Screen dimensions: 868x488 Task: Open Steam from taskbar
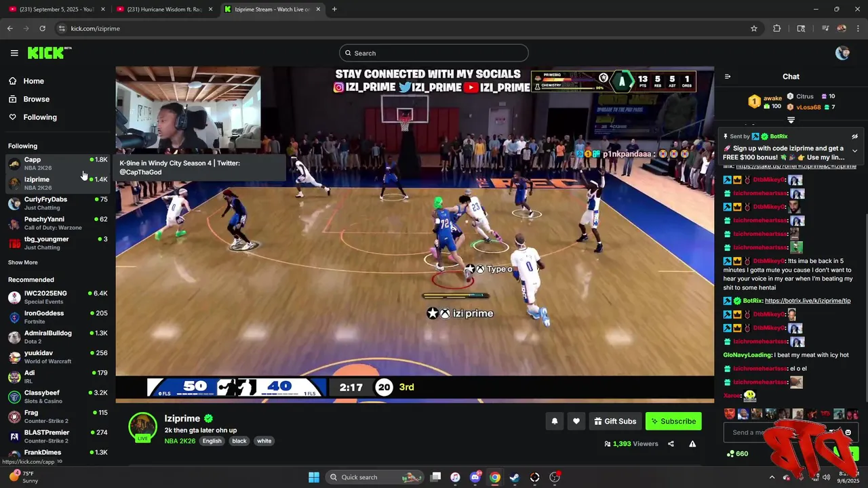tap(515, 477)
